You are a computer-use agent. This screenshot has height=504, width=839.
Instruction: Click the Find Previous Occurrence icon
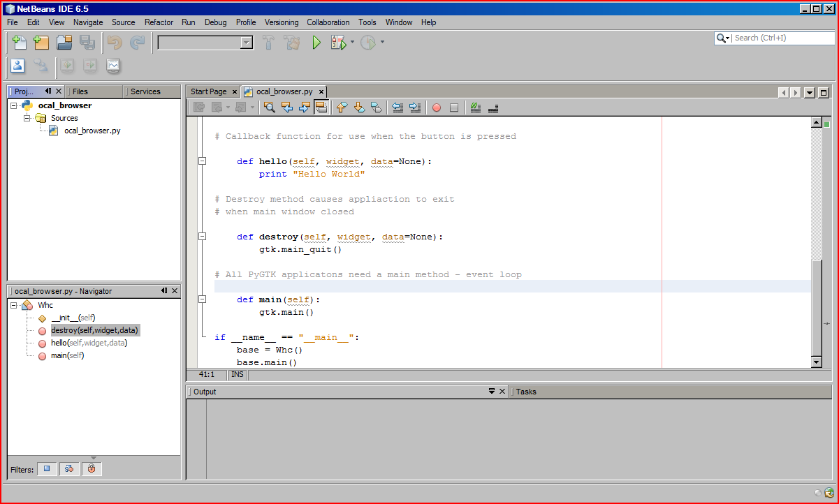286,108
